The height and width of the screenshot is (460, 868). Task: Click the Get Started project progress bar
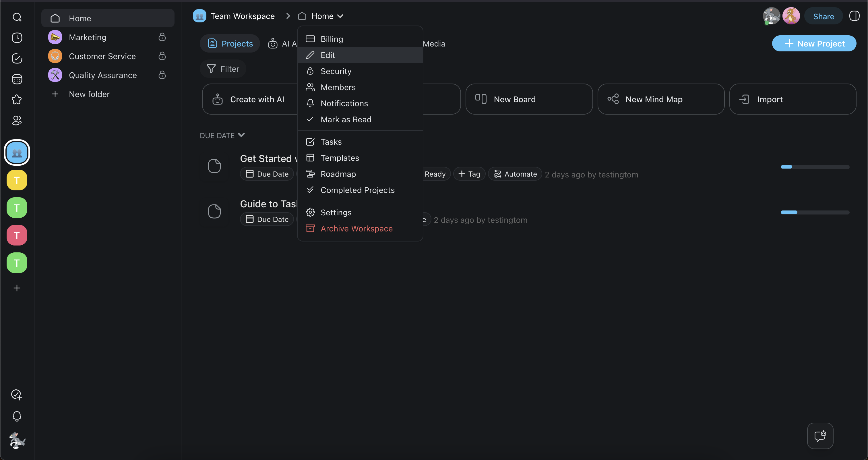coord(815,167)
